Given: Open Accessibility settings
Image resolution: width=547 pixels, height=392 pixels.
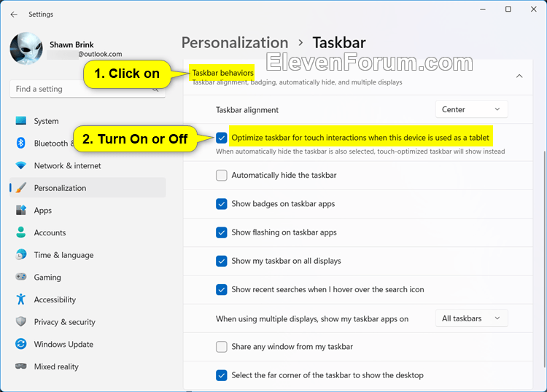Looking at the screenshot, I should click(x=88, y=299).
